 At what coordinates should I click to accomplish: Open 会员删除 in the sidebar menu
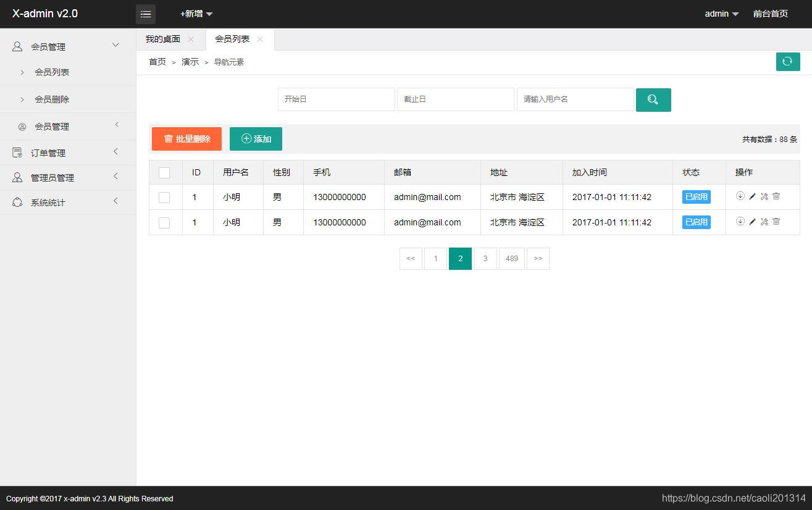[x=52, y=99]
